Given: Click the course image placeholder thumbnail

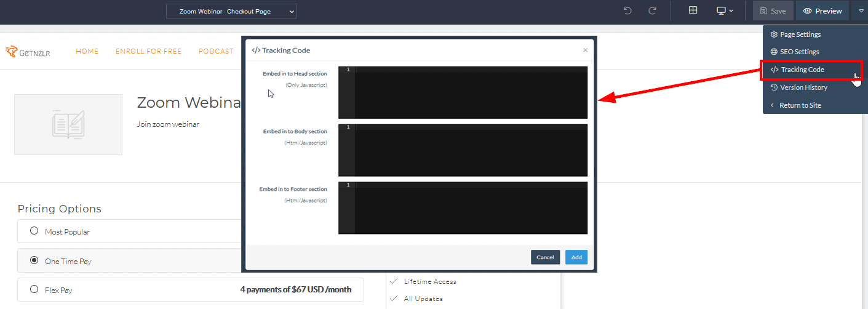Looking at the screenshot, I should pos(68,124).
